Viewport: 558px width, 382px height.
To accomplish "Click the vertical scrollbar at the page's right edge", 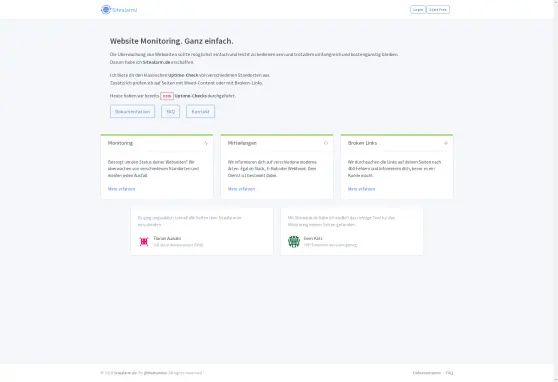I will [556, 191].
